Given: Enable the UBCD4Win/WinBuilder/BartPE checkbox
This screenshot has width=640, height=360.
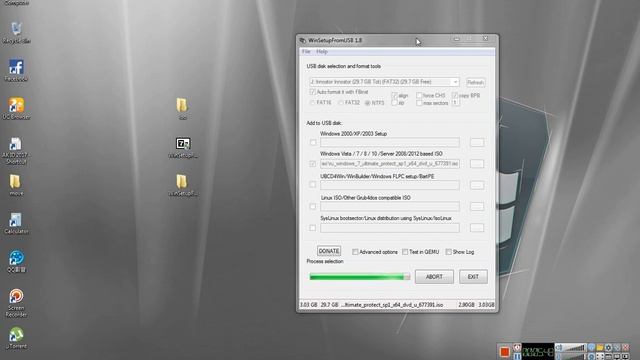Looking at the screenshot, I should click(x=313, y=185).
